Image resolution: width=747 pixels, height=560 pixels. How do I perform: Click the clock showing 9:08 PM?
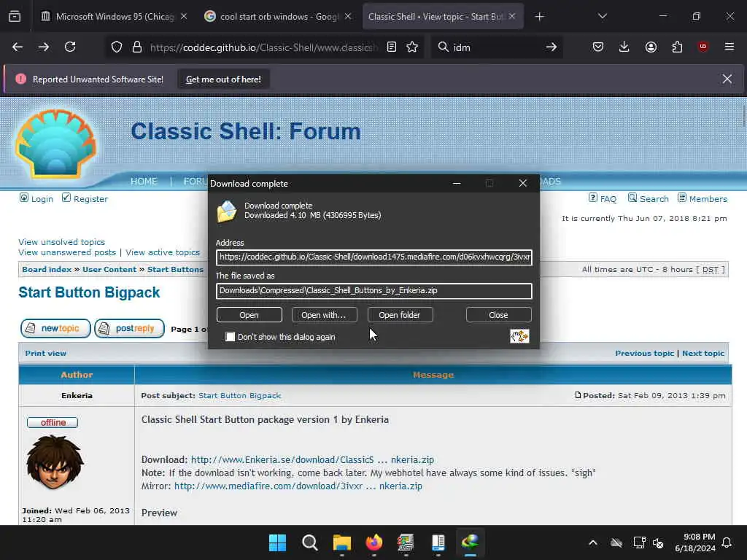tap(695, 542)
